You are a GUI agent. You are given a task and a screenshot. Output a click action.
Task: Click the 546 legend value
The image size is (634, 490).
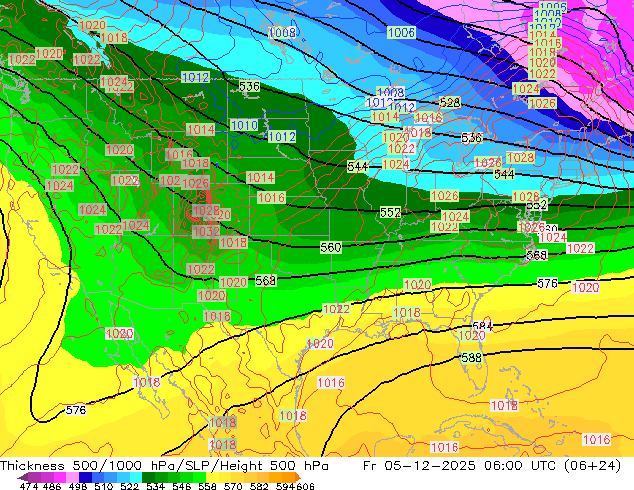point(181,486)
